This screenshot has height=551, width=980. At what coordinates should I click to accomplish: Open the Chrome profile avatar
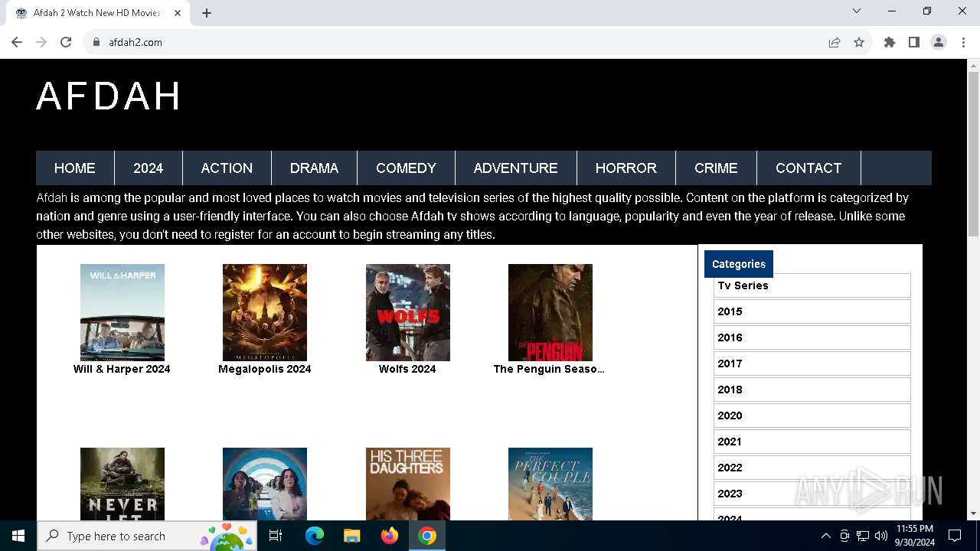tap(939, 42)
